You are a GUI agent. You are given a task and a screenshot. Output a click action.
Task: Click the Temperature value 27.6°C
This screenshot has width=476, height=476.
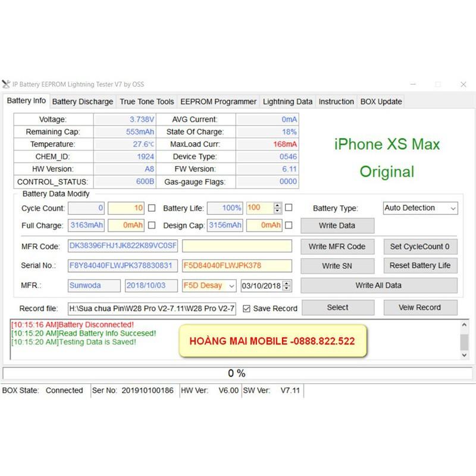(x=125, y=144)
